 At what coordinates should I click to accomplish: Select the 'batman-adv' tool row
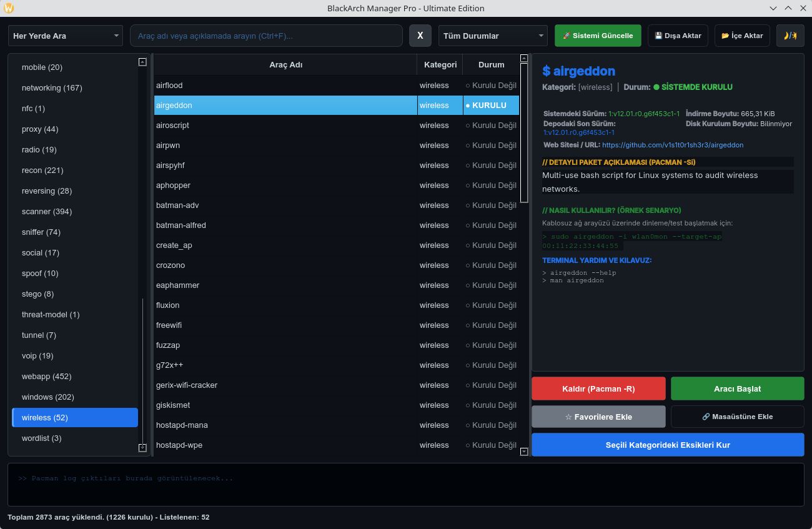tap(337, 205)
